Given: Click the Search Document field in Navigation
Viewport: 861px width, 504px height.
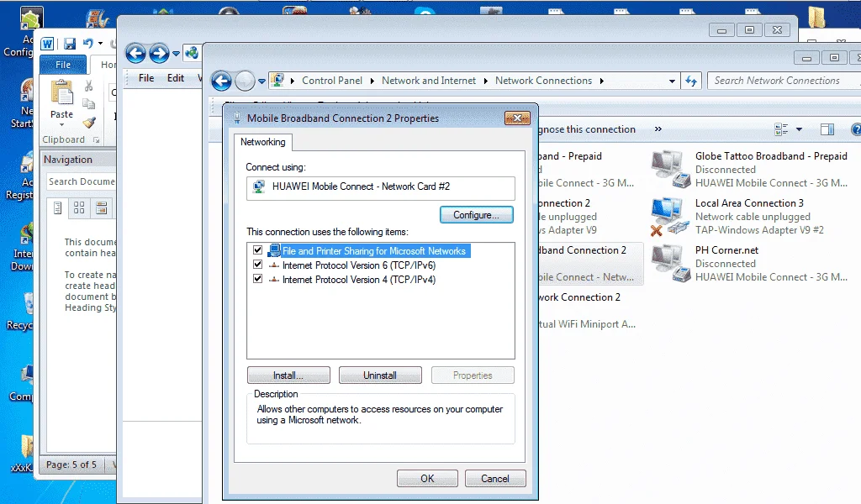Looking at the screenshot, I should pos(82,181).
